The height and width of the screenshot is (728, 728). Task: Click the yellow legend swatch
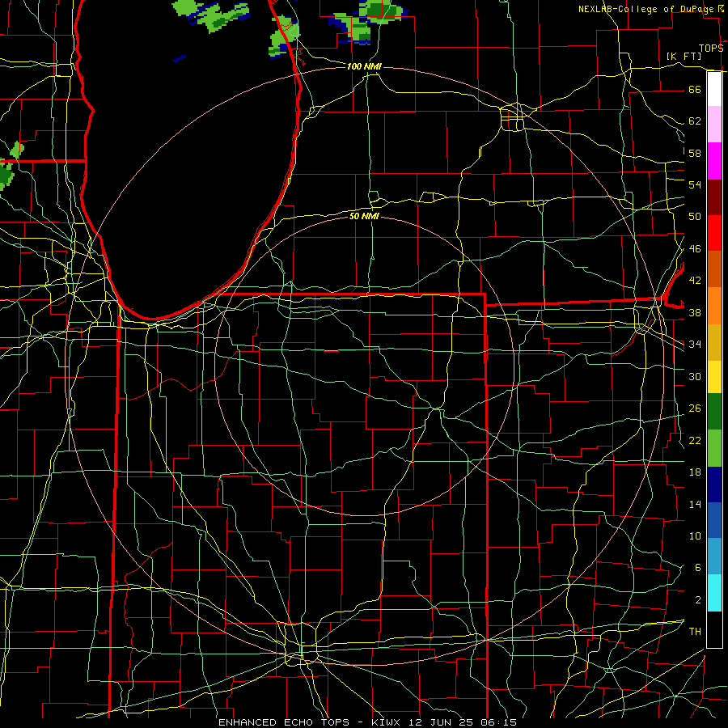714,376
